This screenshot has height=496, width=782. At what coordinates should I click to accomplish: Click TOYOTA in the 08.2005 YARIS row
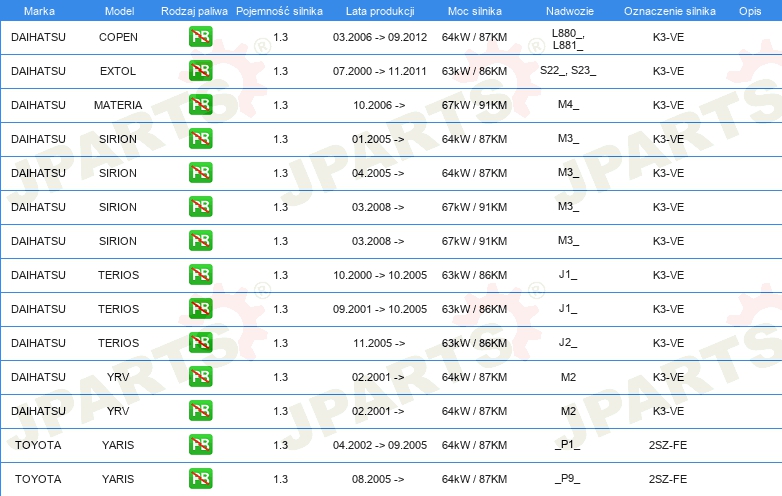tap(38, 479)
